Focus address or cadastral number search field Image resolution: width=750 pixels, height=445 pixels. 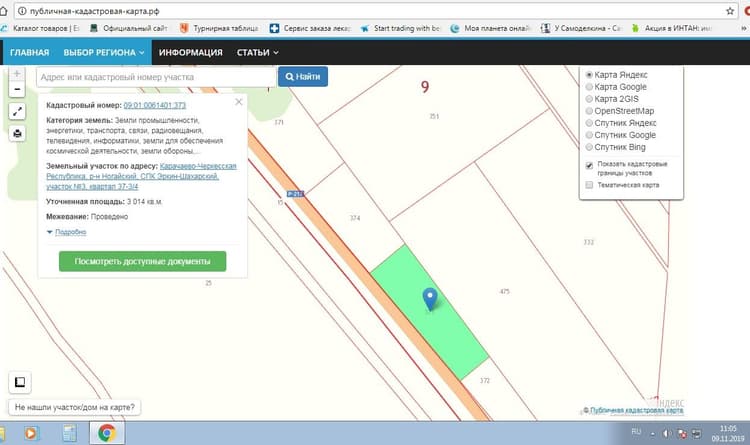coord(156,77)
